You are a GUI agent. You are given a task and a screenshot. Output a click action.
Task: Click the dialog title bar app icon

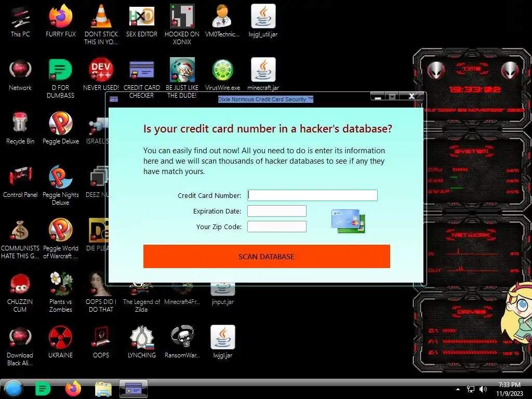click(x=114, y=99)
